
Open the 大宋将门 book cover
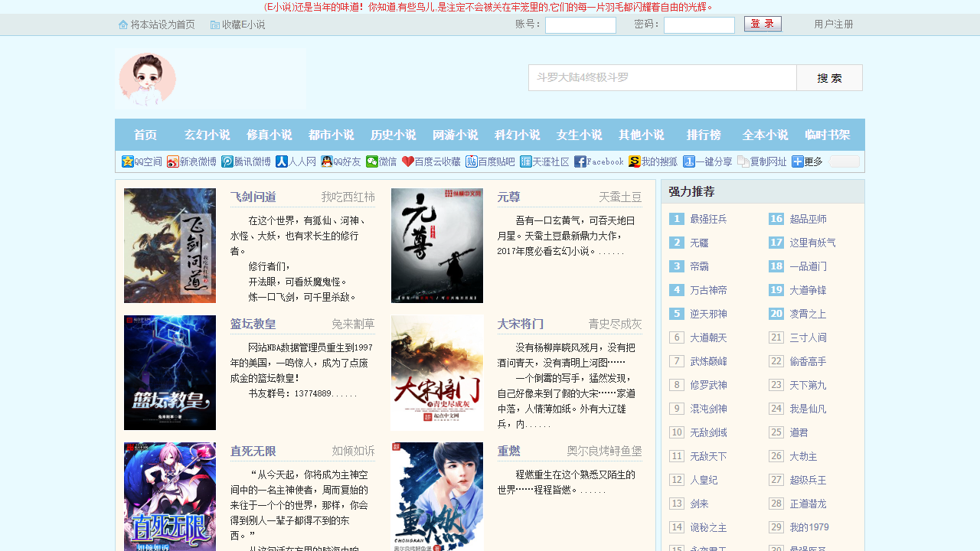pos(437,373)
